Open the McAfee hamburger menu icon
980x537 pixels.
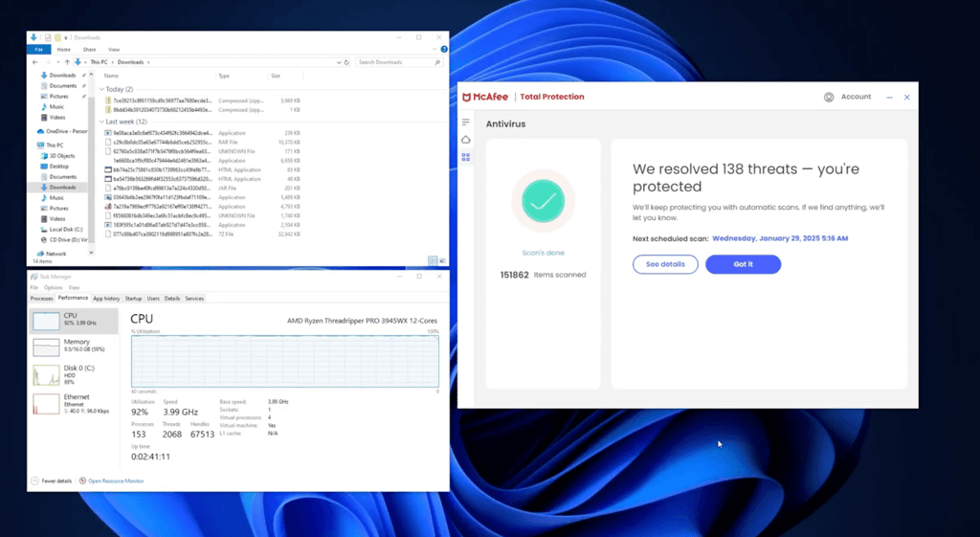tap(466, 122)
